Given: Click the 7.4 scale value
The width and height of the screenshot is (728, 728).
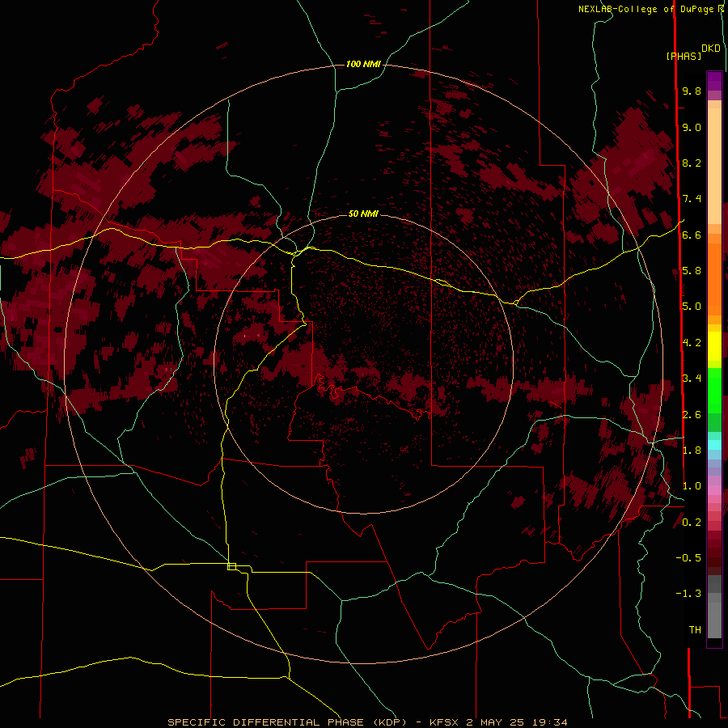Looking at the screenshot, I should (692, 199).
